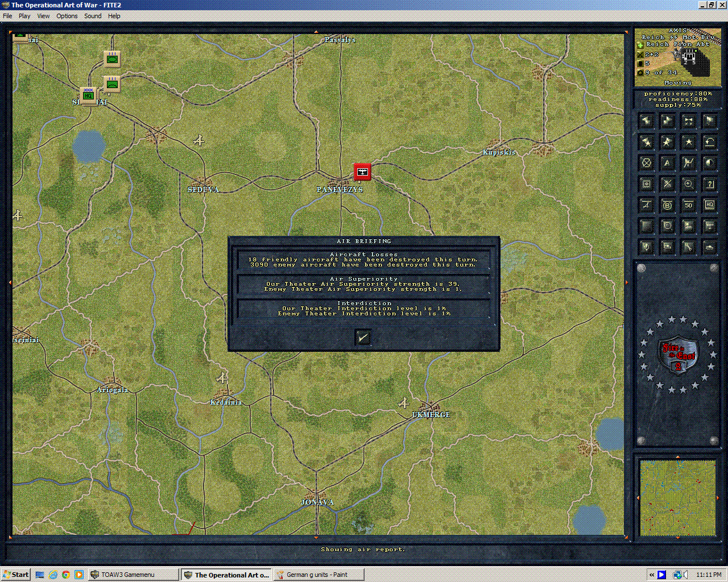728x582 pixels.
Task: Click the question mark help icon
Action: pos(709,184)
